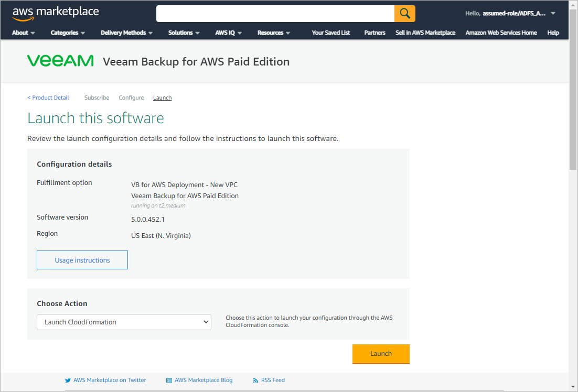578x392 pixels.
Task: Open the Choose Action Launch CloudFormation dropdown
Action: coord(124,322)
